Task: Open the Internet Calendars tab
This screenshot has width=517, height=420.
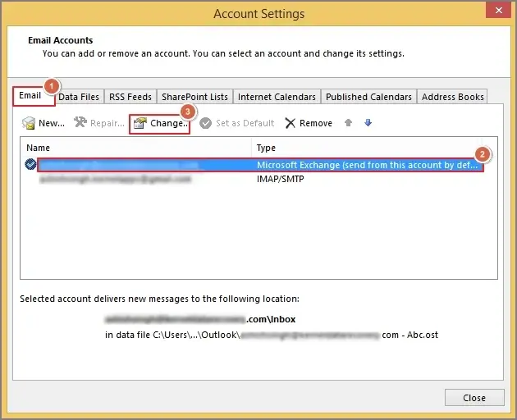Action: pos(277,97)
